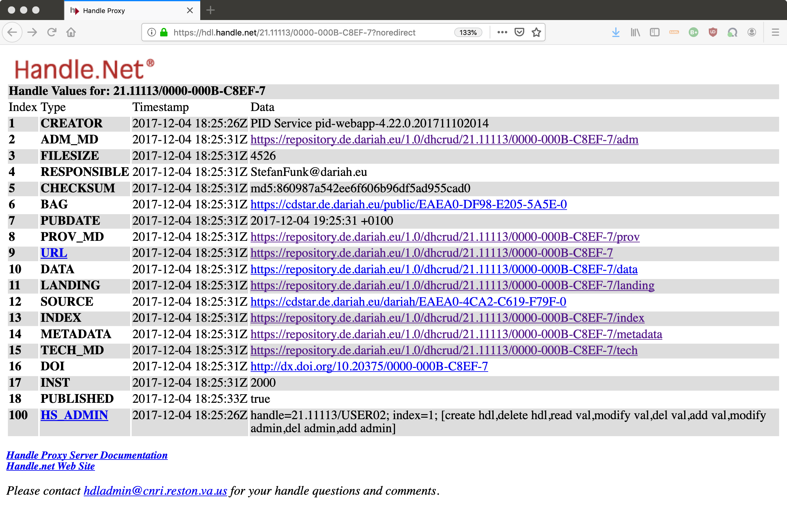Reset zoom via the 133% indicator
The image size is (787, 532).
click(x=468, y=32)
